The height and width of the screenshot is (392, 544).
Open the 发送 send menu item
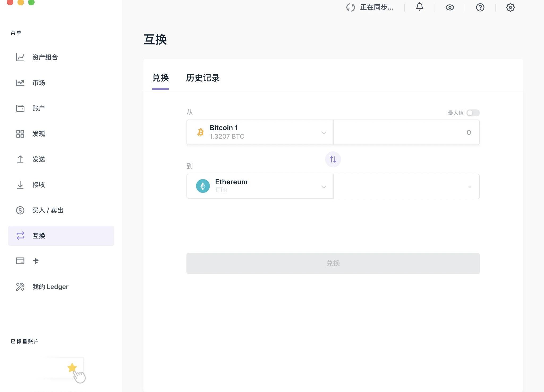pos(39,159)
